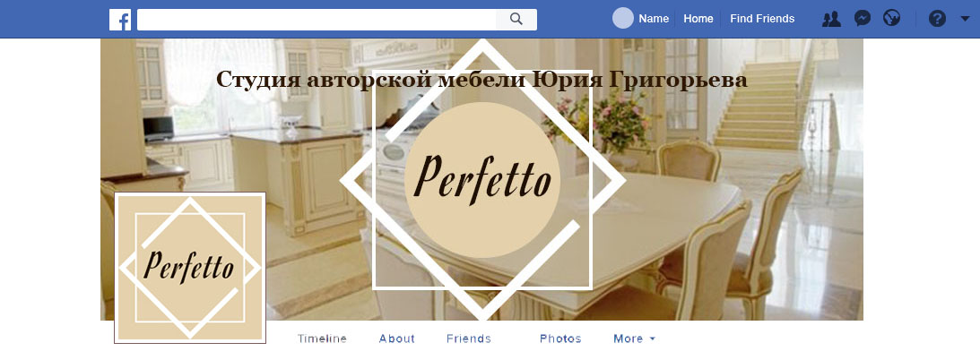Image resolution: width=980 pixels, height=360 pixels.
Task: Open the Photos tab
Action: point(560,339)
